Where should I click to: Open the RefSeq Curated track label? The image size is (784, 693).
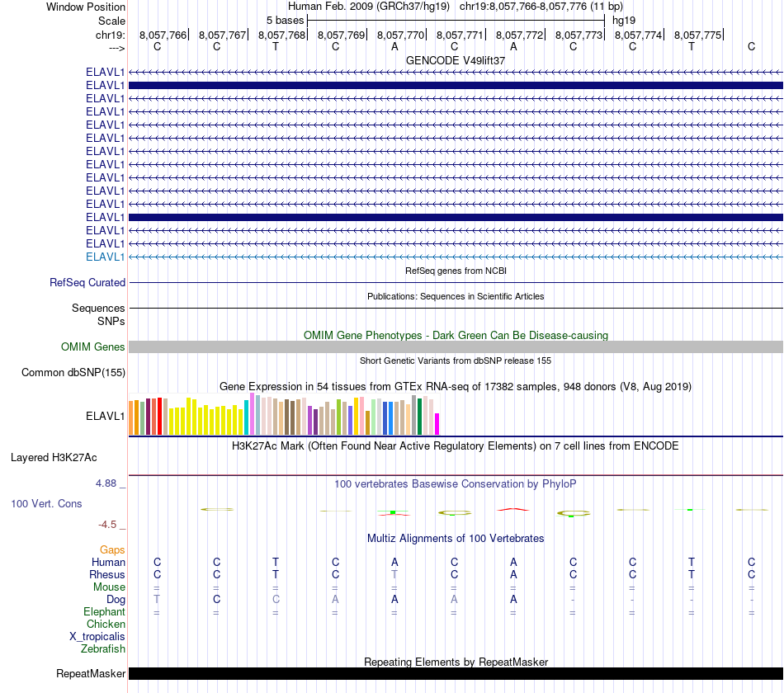point(87,282)
